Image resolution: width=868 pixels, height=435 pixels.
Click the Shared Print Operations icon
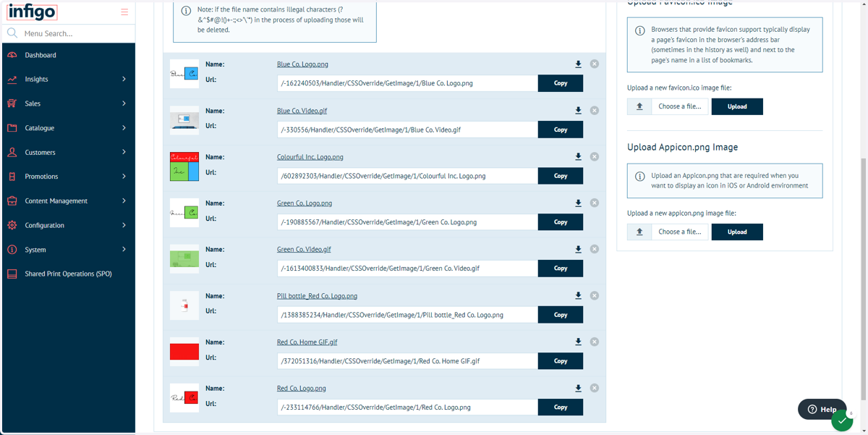[12, 274]
